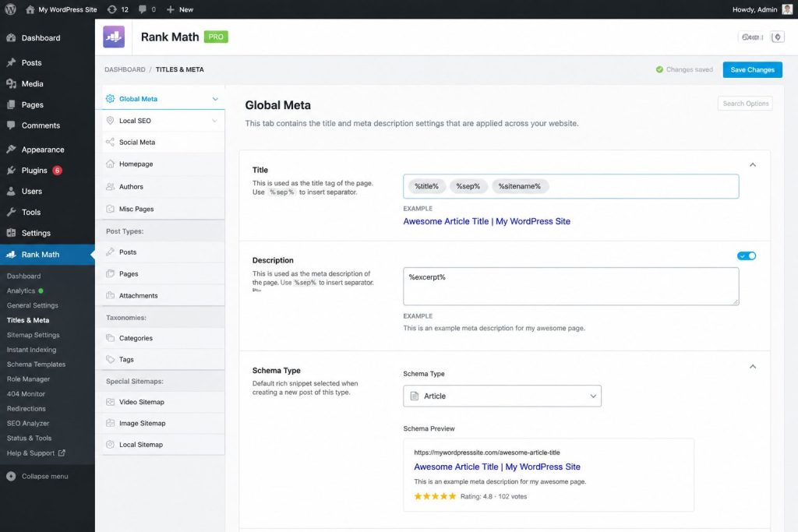This screenshot has height=532, width=798.
Task: Click the Tools wrench icon
Action: 11,212
